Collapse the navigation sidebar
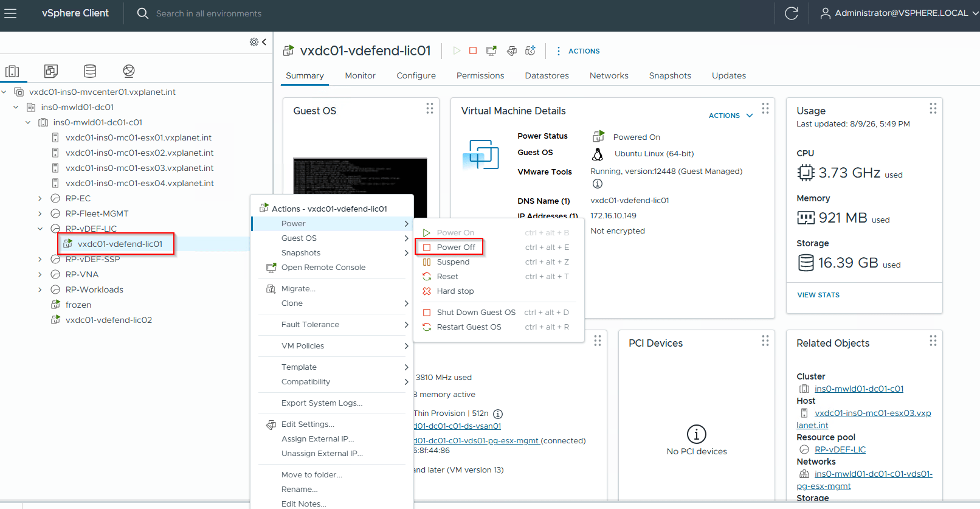The image size is (980, 509). pos(264,42)
